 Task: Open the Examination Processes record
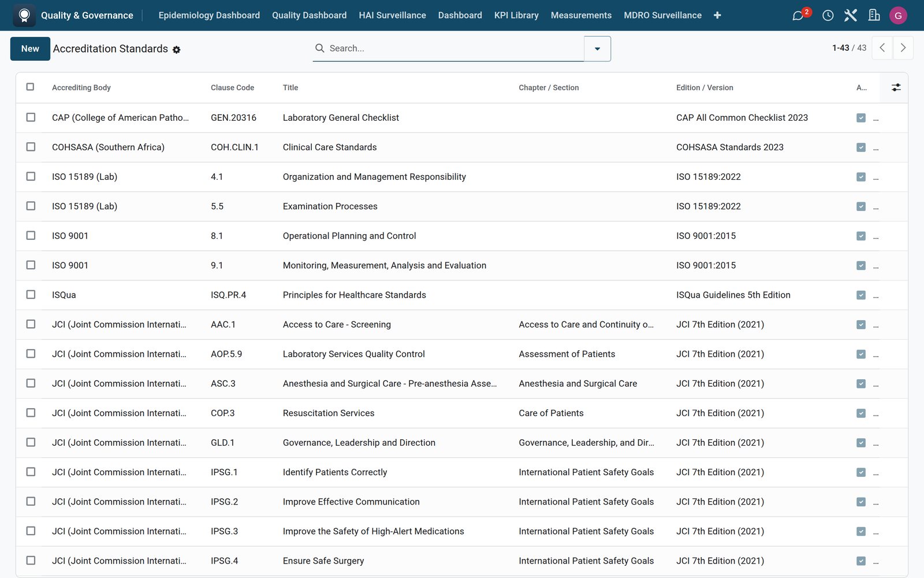330,206
